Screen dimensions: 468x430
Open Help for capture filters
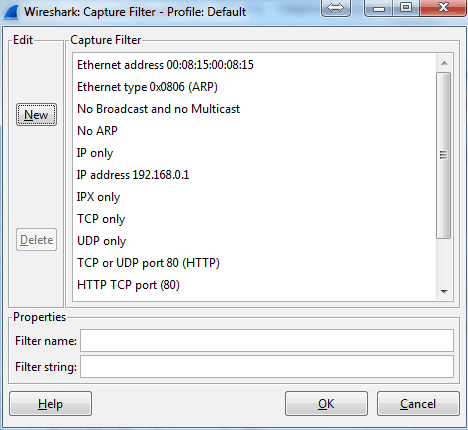point(50,404)
